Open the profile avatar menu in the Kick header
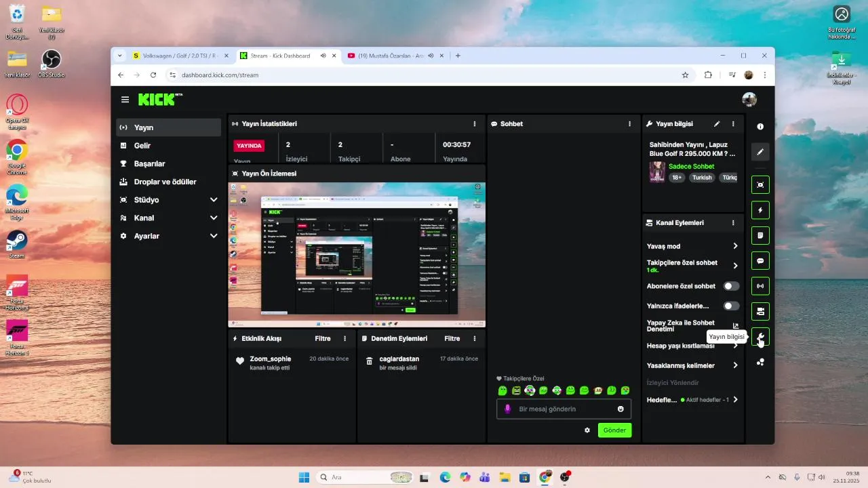 click(x=749, y=100)
